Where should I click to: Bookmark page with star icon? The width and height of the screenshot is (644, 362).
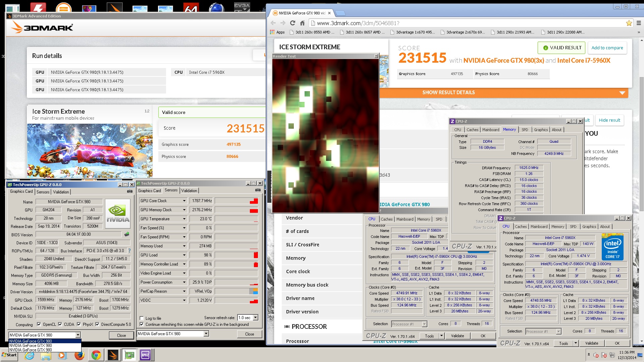pyautogui.click(x=629, y=23)
